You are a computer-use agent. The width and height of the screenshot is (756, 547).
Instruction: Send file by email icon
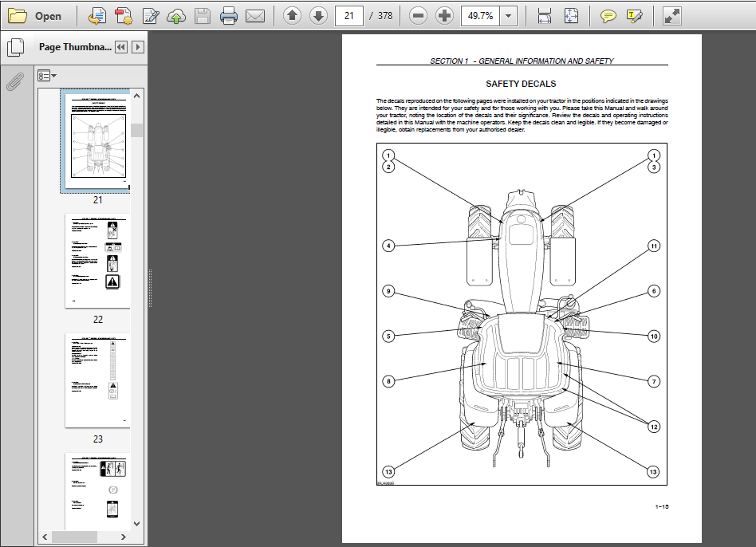[x=255, y=16]
